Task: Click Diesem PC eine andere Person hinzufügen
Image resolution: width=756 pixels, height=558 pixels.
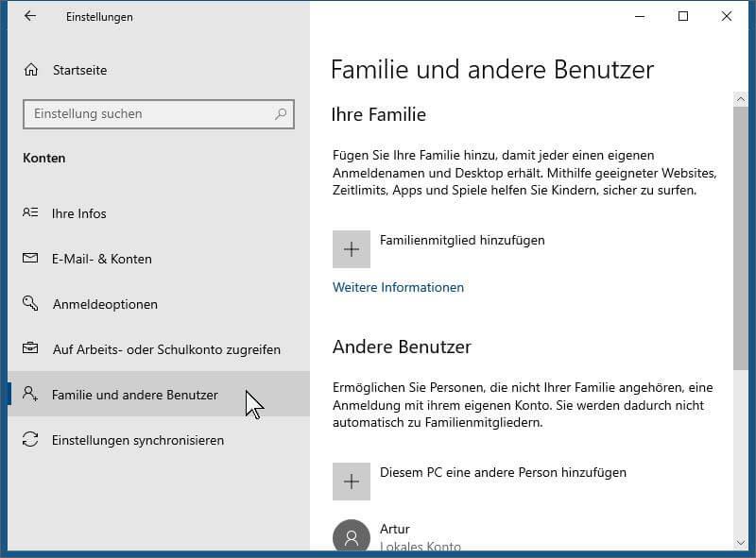Action: 503,472
